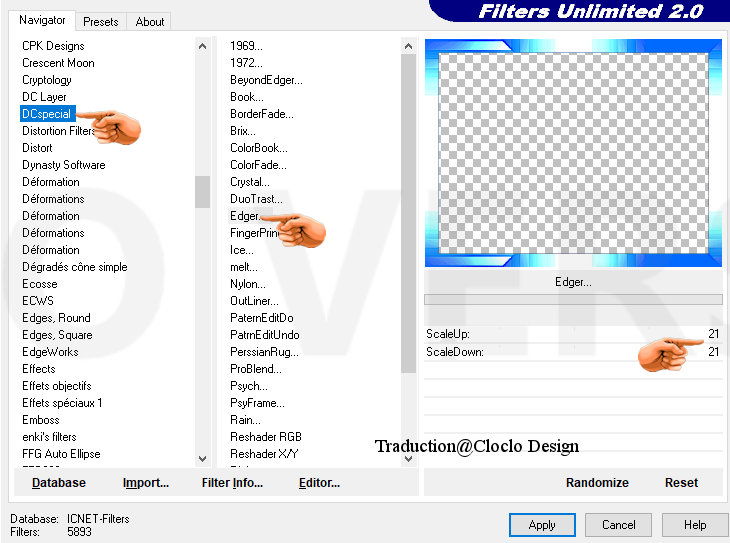Choose Edges, Square category
The height and width of the screenshot is (543, 730).
(57, 335)
